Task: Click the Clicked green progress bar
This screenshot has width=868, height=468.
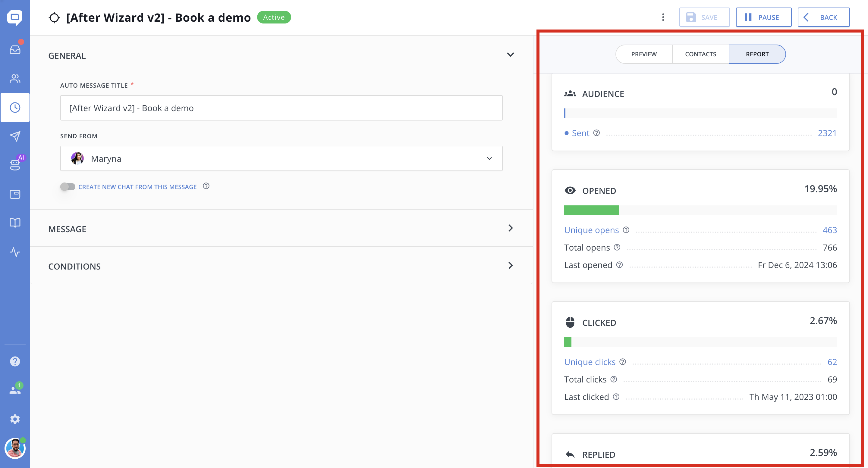Action: click(x=568, y=342)
